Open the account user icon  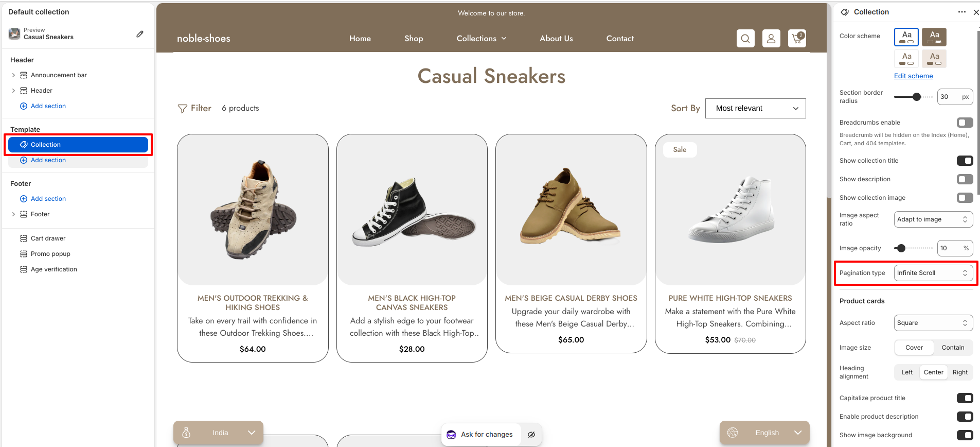[771, 39]
